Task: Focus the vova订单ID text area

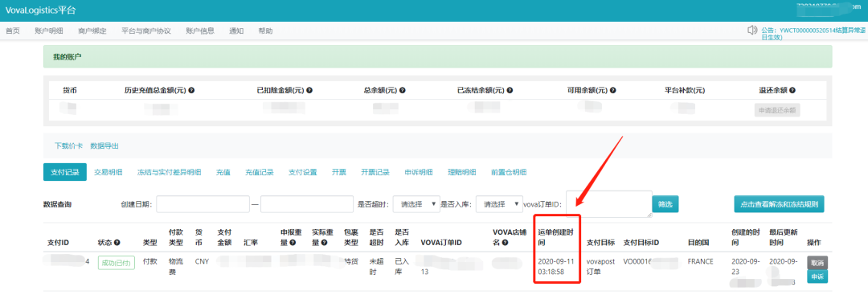Action: pyautogui.click(x=609, y=204)
